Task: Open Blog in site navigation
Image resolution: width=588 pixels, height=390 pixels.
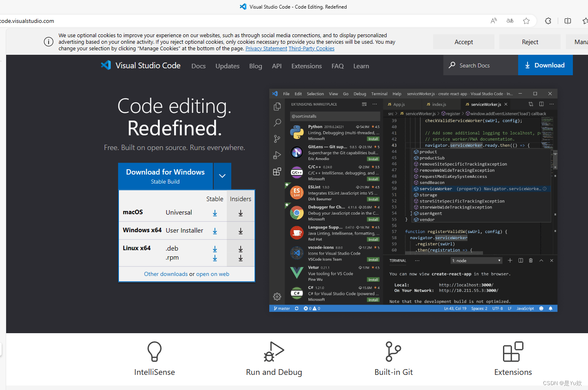Action: 256,66
